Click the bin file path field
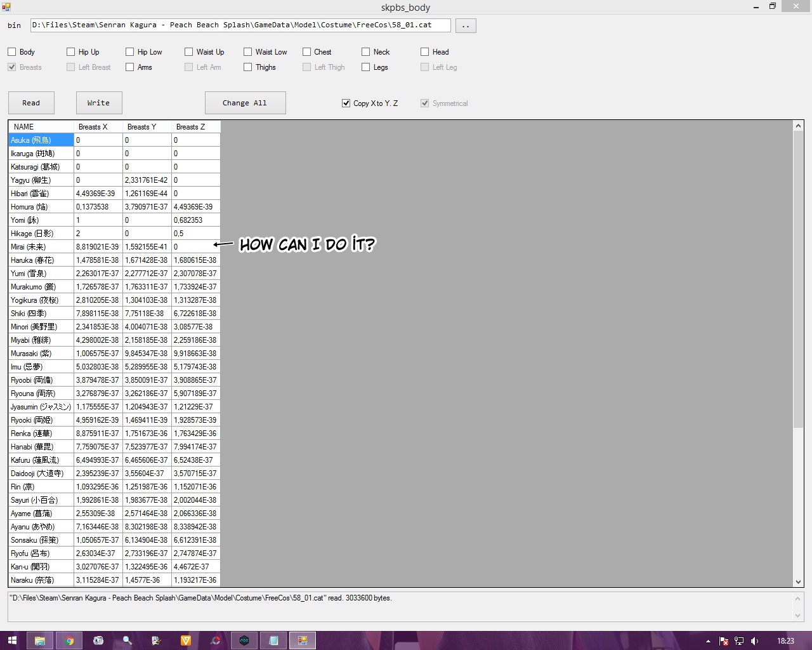812x650 pixels. tap(240, 25)
